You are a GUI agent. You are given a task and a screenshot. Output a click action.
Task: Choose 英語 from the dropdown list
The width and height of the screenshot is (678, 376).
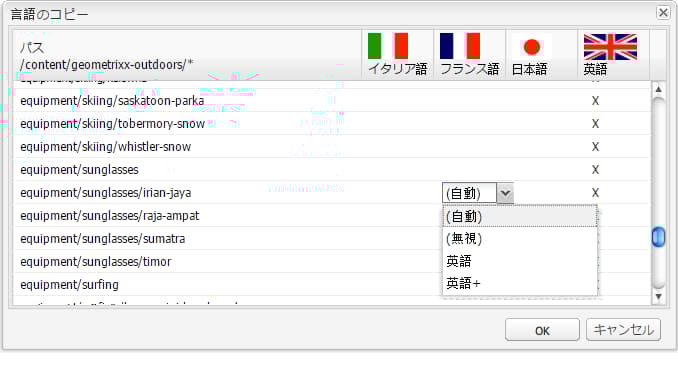tap(520, 261)
